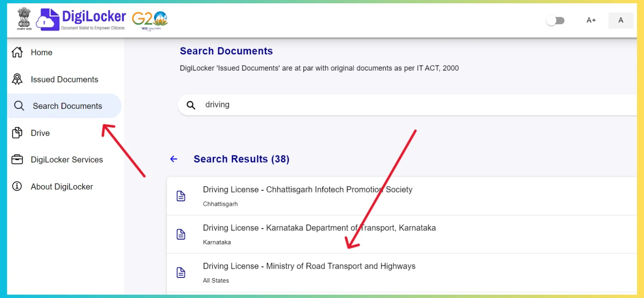Open Drive using its sidebar icon
644x298 pixels.
click(x=17, y=133)
